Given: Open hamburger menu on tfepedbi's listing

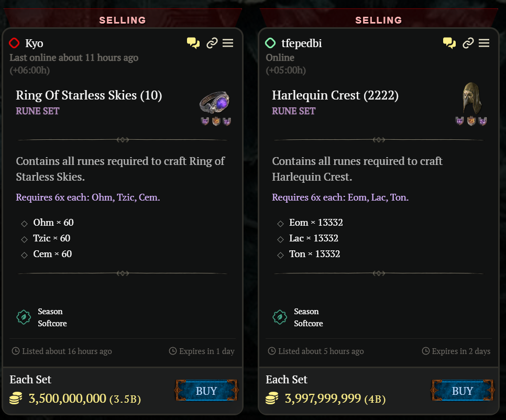Looking at the screenshot, I should click(484, 43).
